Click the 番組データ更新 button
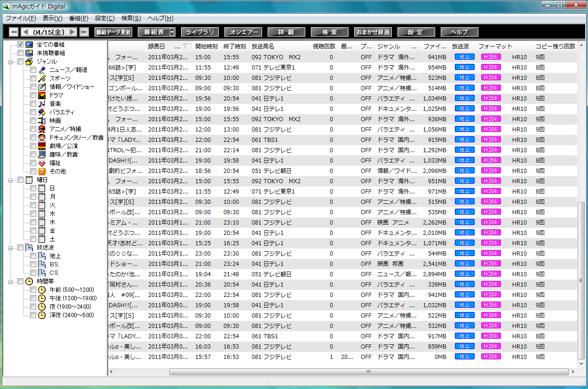 pyautogui.click(x=113, y=32)
